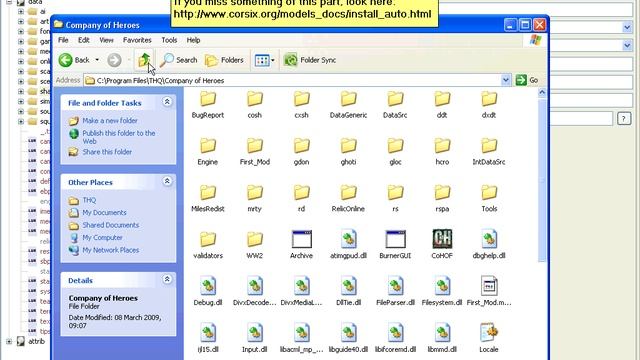This screenshot has width=640, height=360.
Task: Select the ghoti folder
Action: coord(349,152)
